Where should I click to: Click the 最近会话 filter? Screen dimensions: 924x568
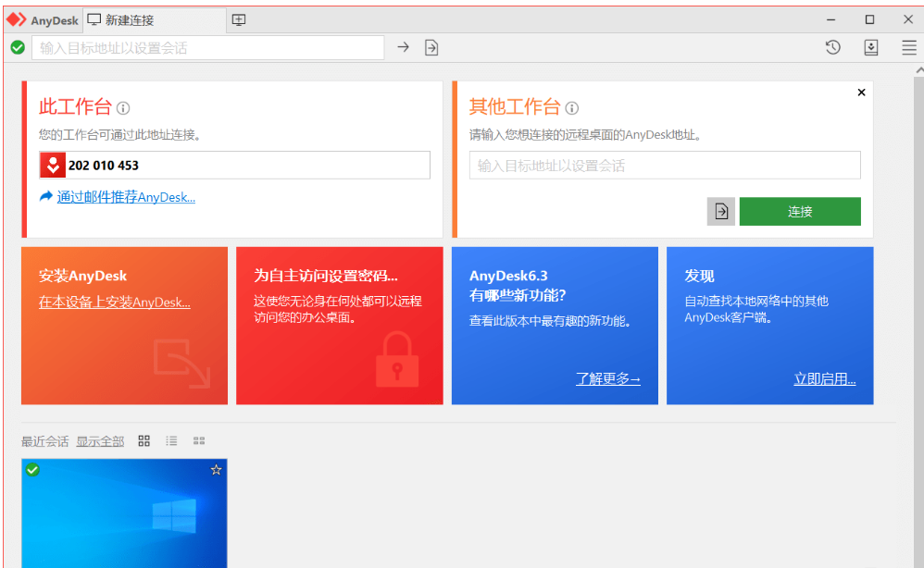coord(43,441)
